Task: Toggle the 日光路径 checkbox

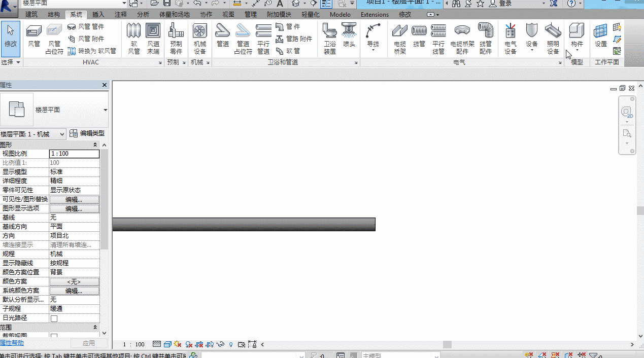Action: tap(54, 318)
